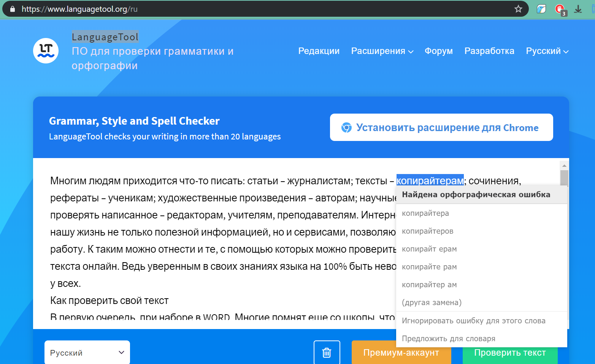595x364 pixels.
Task: Open the Форум navigation link
Action: 439,51
